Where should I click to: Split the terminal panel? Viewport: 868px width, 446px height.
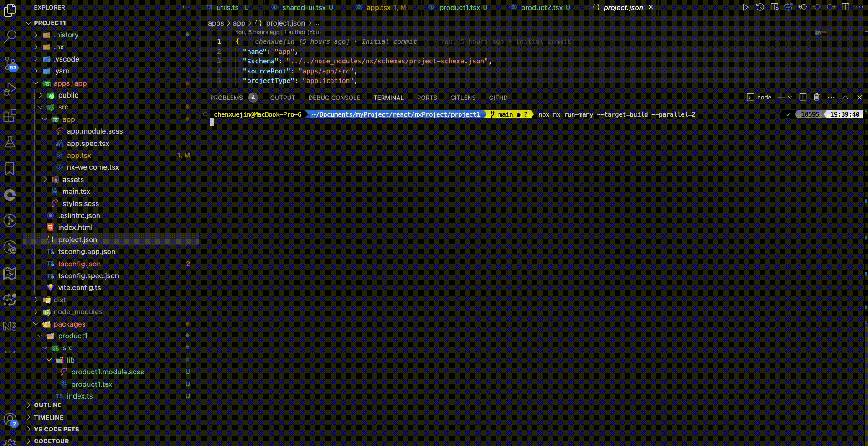point(803,97)
